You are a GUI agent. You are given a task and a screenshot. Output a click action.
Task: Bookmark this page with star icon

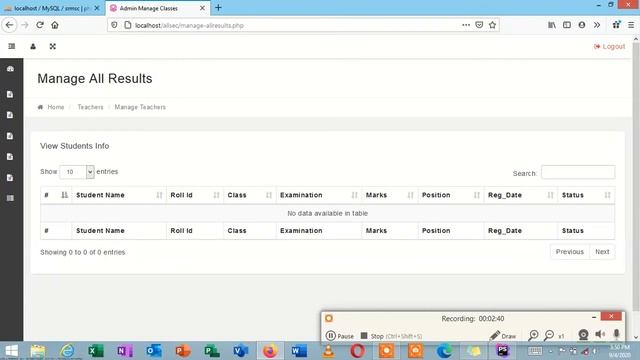[493, 25]
